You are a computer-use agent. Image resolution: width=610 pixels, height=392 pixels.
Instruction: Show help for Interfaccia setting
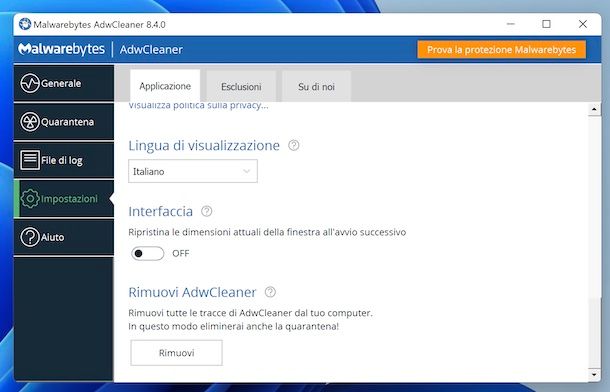[207, 211]
